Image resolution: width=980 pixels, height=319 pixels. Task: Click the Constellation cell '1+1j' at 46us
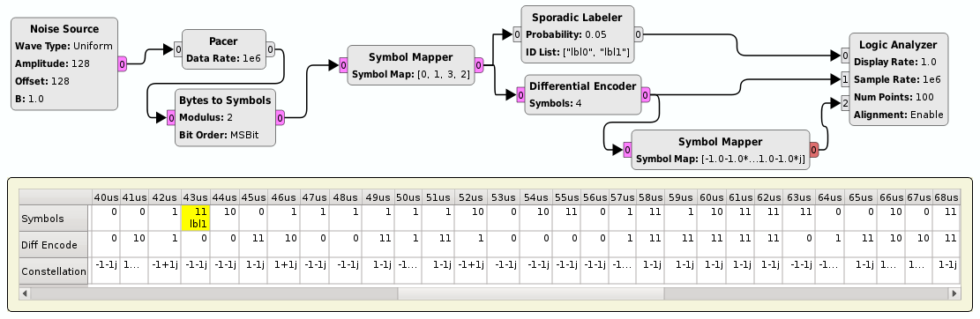coord(284,271)
